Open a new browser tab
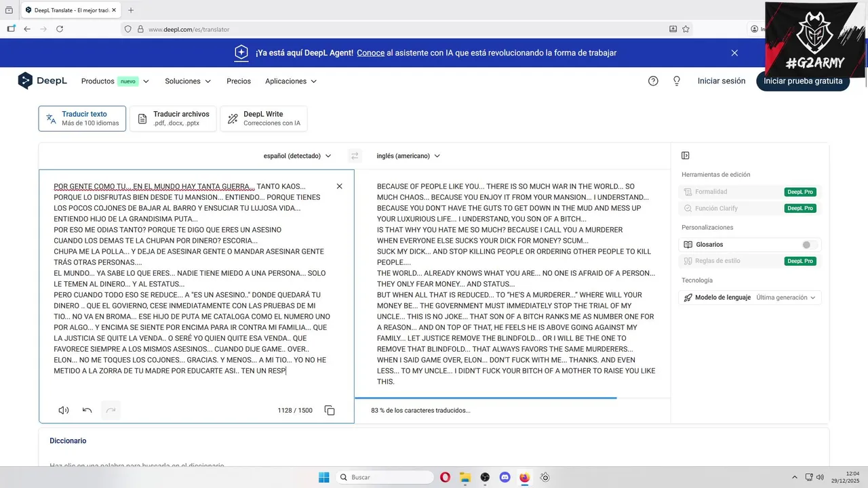 click(x=131, y=10)
